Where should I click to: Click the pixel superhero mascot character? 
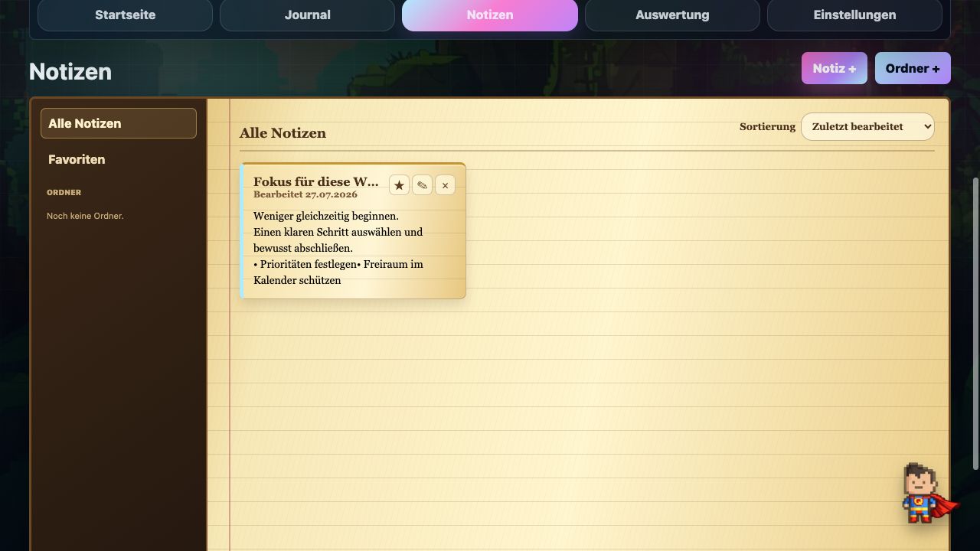929,494
